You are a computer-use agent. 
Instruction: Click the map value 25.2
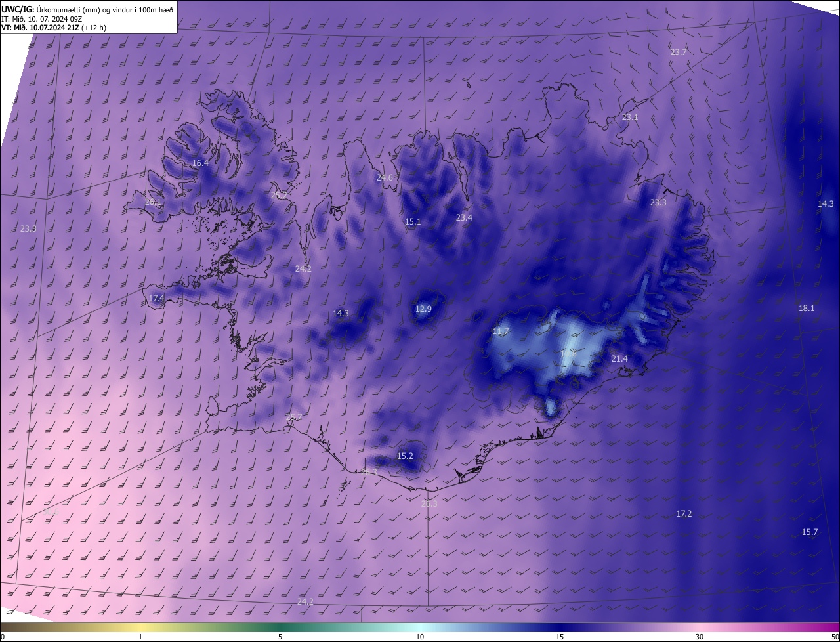pos(279,195)
